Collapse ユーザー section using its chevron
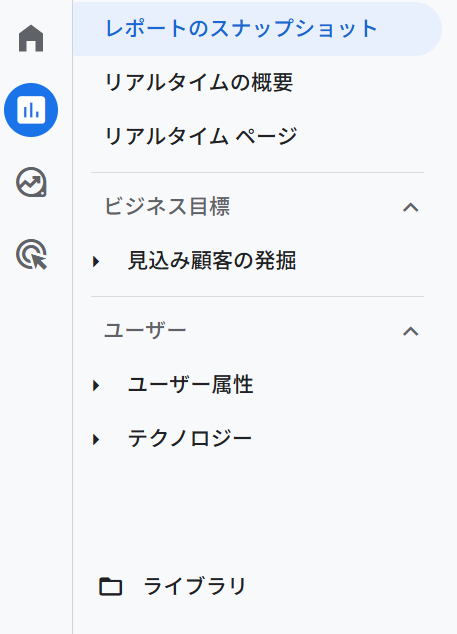The height and width of the screenshot is (634, 457). tap(410, 331)
